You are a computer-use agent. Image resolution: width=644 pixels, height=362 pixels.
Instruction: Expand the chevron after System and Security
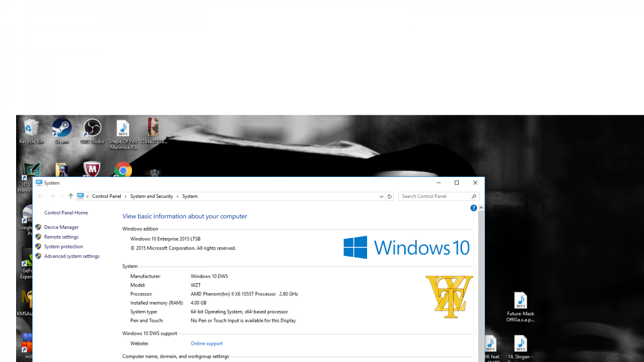click(178, 196)
